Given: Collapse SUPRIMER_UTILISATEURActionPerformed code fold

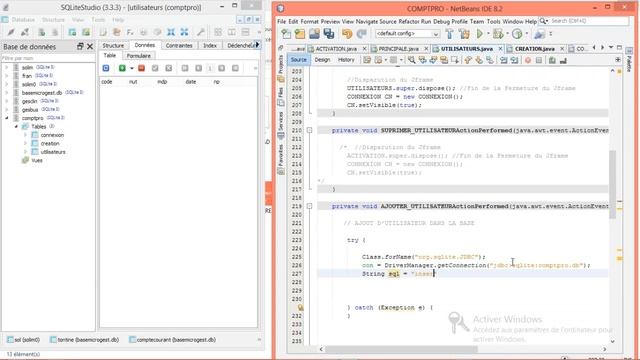Looking at the screenshot, I should (309, 130).
